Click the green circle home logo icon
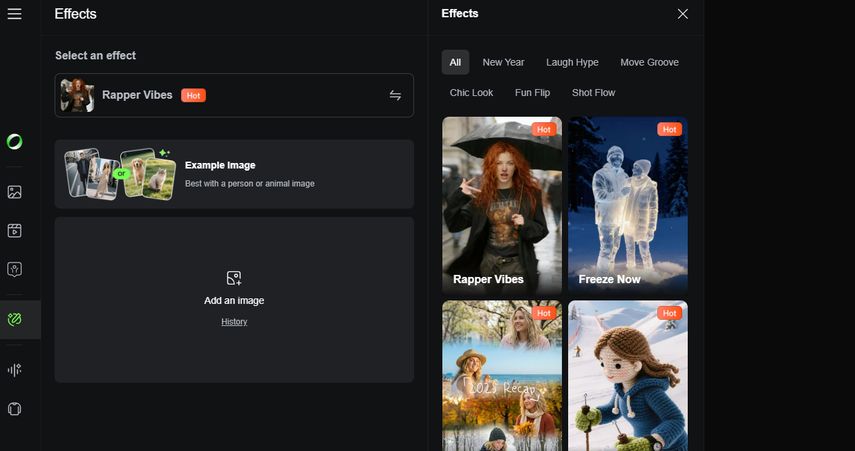 tap(14, 141)
